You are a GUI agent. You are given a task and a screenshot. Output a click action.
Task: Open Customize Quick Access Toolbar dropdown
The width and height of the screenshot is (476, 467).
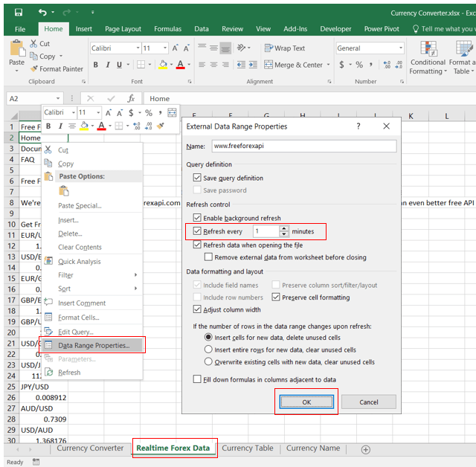[92, 12]
